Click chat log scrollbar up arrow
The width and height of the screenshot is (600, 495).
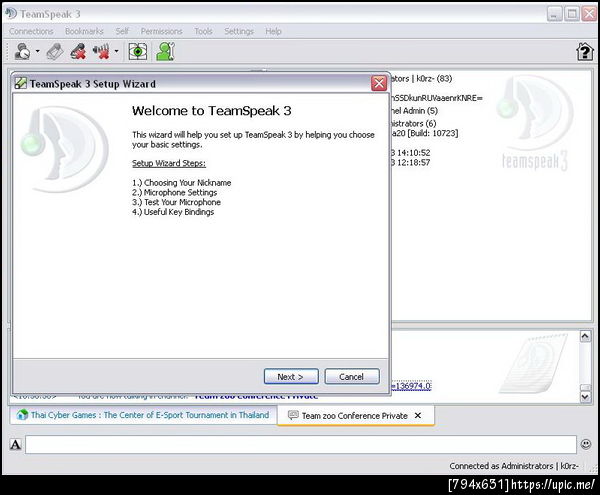[585, 336]
